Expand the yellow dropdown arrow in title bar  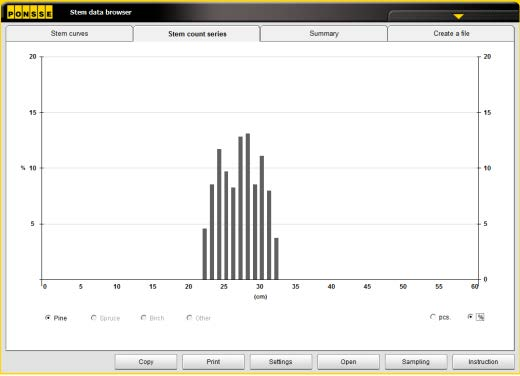458,16
